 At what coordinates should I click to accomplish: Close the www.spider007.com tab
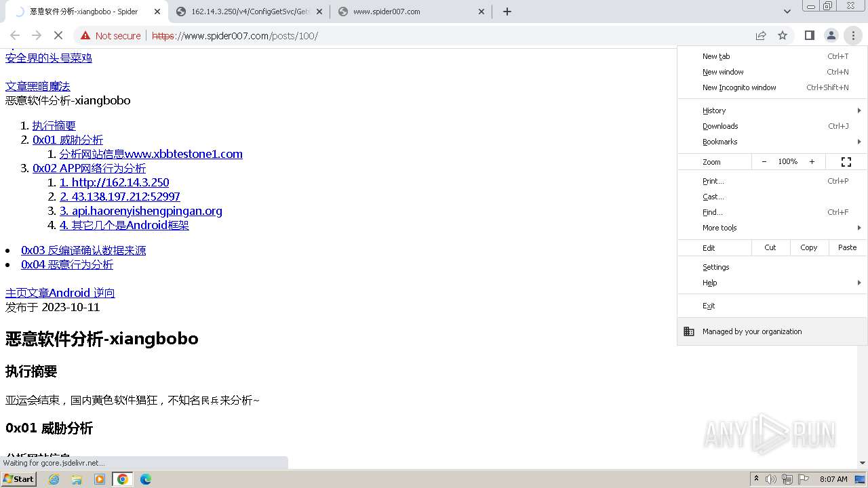(481, 12)
